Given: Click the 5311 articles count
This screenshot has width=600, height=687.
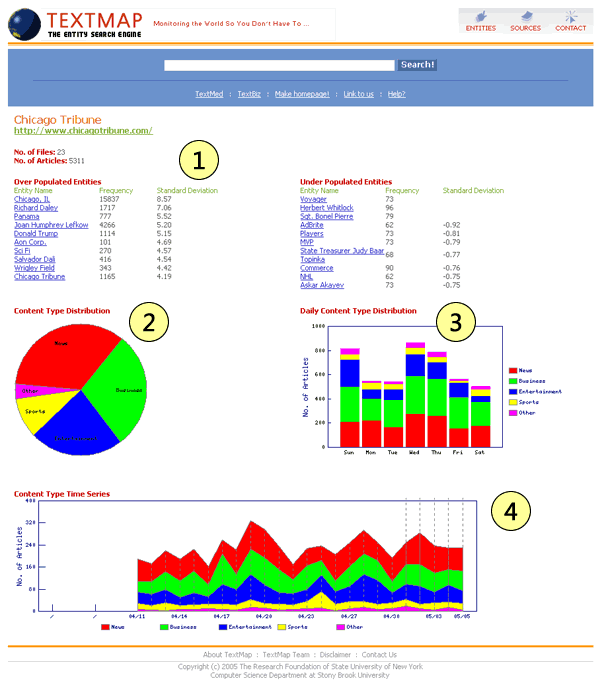Looking at the screenshot, I should tap(77, 161).
